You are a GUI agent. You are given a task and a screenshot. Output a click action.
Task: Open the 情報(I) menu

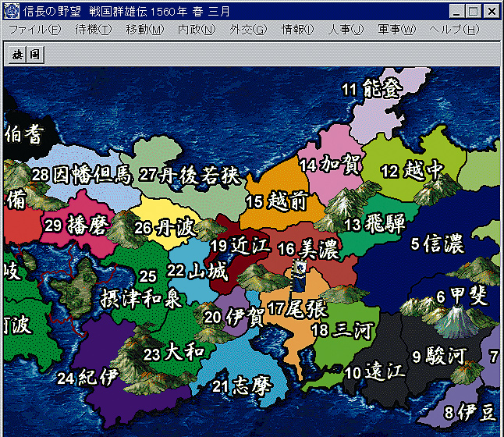[297, 30]
